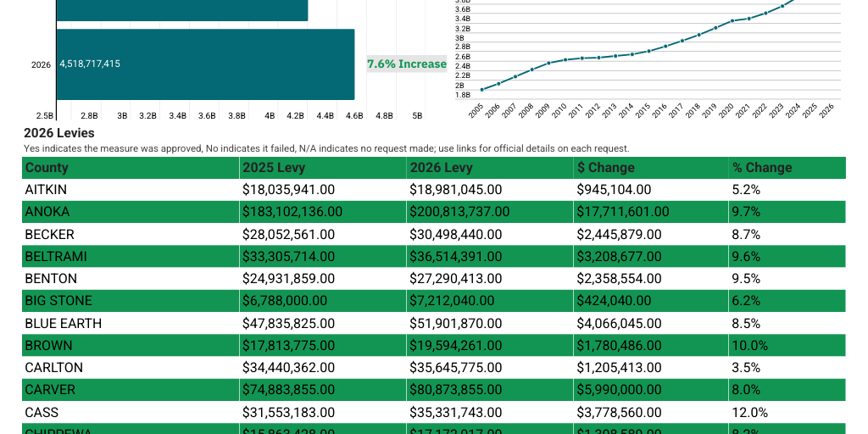Click the 10.0% change for BROWN
The height and width of the screenshot is (434, 868).
tap(787, 346)
